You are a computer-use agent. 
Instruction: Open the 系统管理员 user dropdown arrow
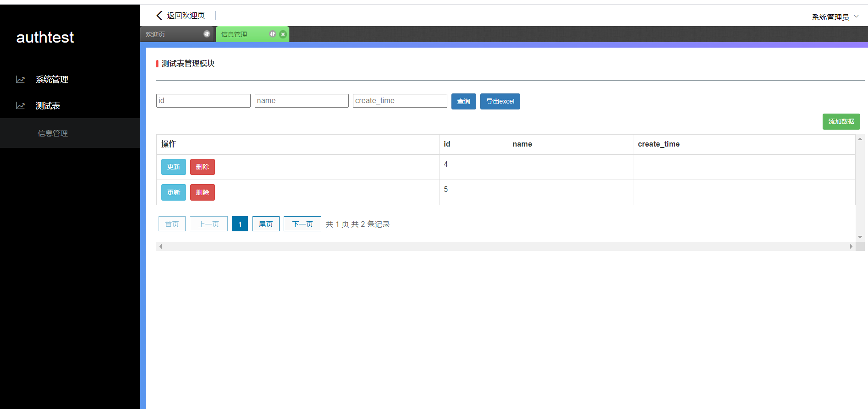(x=857, y=16)
